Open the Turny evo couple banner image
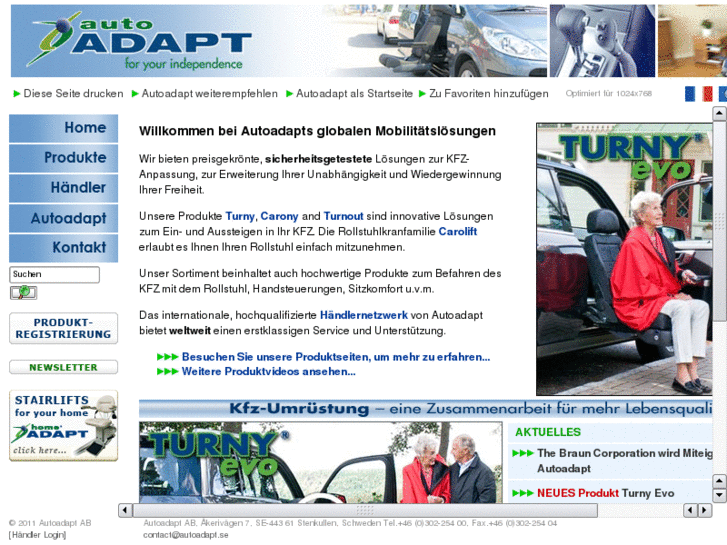This screenshot has height=545, width=727. 320,462
